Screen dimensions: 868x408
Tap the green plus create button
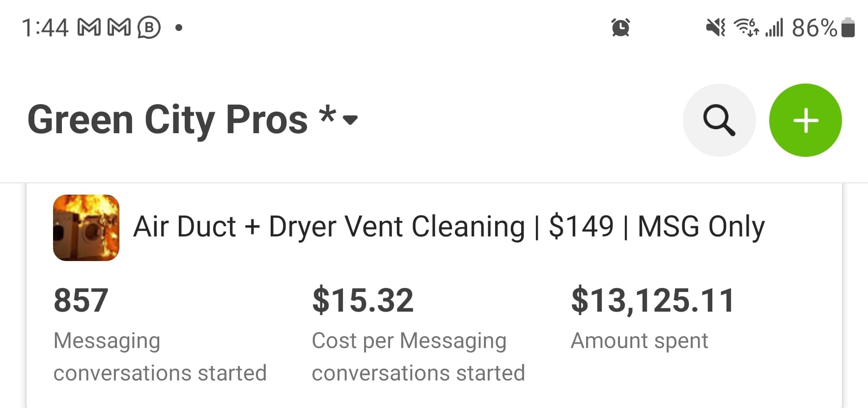point(805,120)
